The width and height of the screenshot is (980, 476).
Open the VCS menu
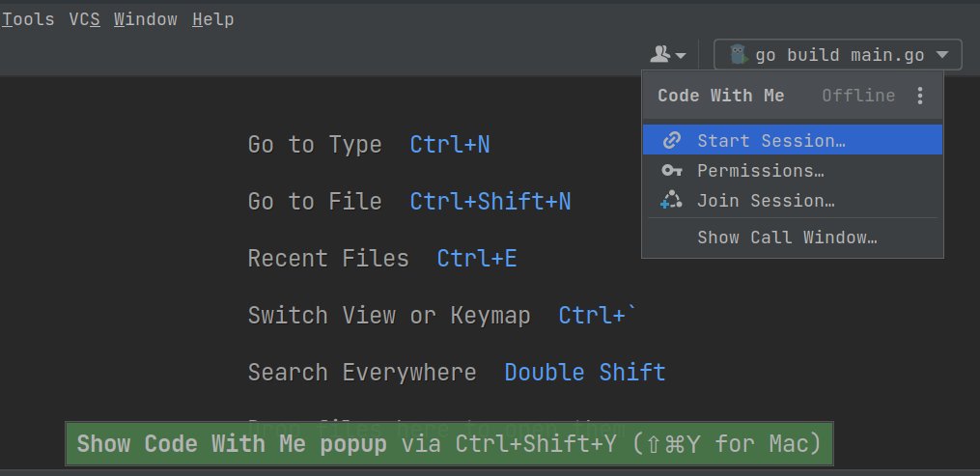tap(84, 19)
